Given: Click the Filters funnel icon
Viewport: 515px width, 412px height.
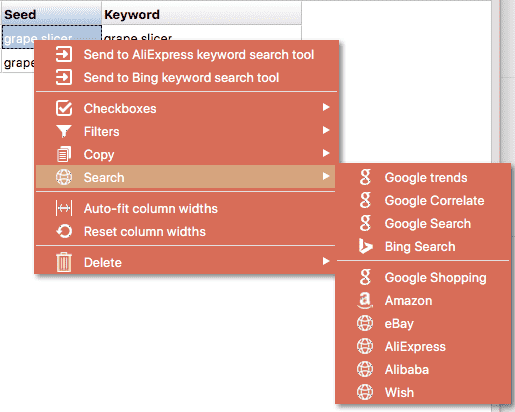Looking at the screenshot, I should tap(64, 131).
